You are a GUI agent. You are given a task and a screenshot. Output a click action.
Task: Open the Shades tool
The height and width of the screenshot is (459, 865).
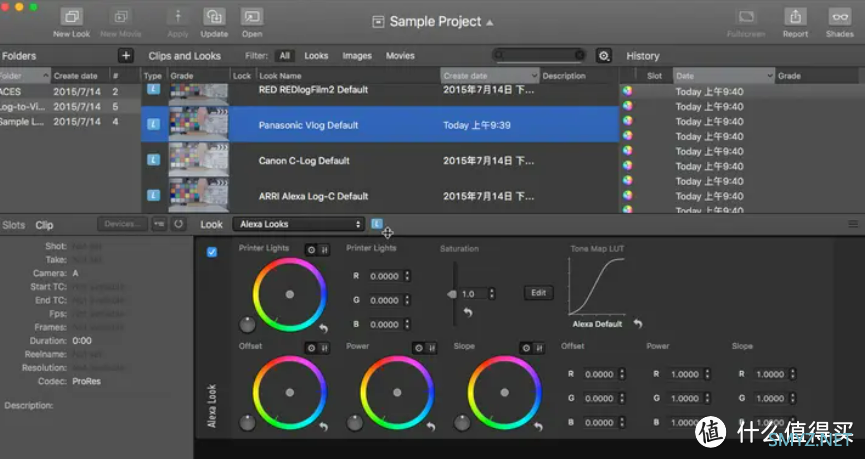click(839, 17)
